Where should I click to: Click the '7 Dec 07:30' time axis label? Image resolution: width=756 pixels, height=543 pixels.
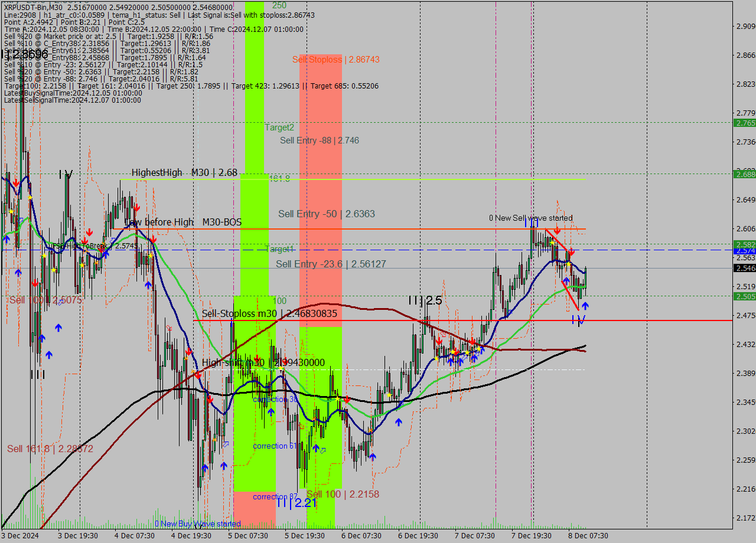(x=475, y=535)
